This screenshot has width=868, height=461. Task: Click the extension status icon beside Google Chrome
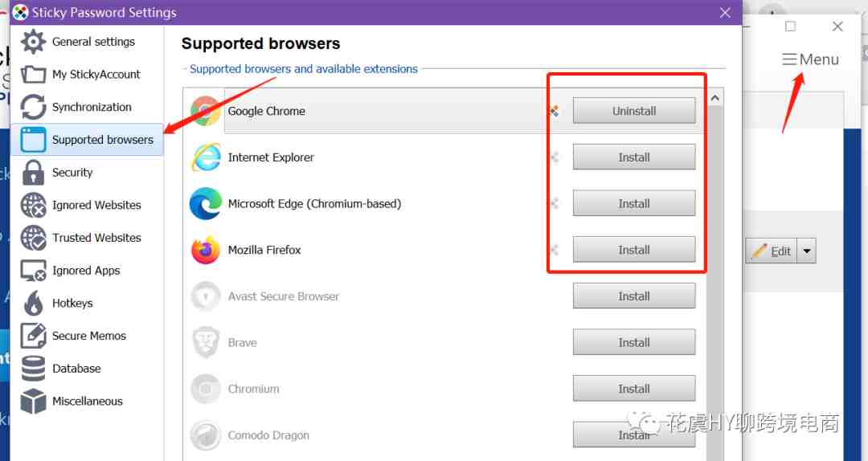pos(554,112)
